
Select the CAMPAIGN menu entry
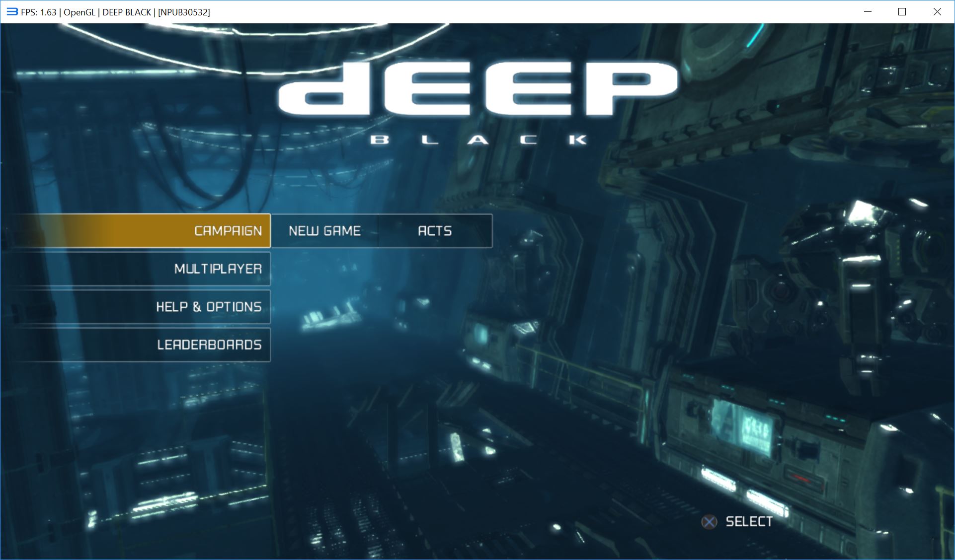[x=228, y=231]
